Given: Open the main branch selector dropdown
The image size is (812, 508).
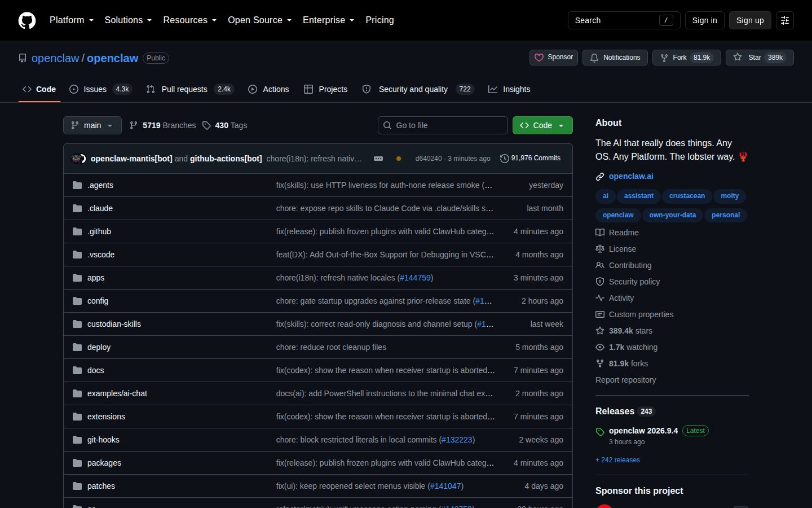Looking at the screenshot, I should (92, 125).
